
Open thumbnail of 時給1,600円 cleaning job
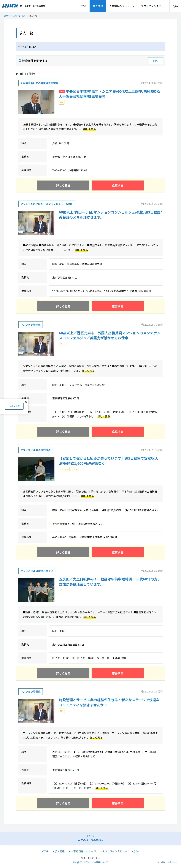pyautogui.click(x=36, y=469)
